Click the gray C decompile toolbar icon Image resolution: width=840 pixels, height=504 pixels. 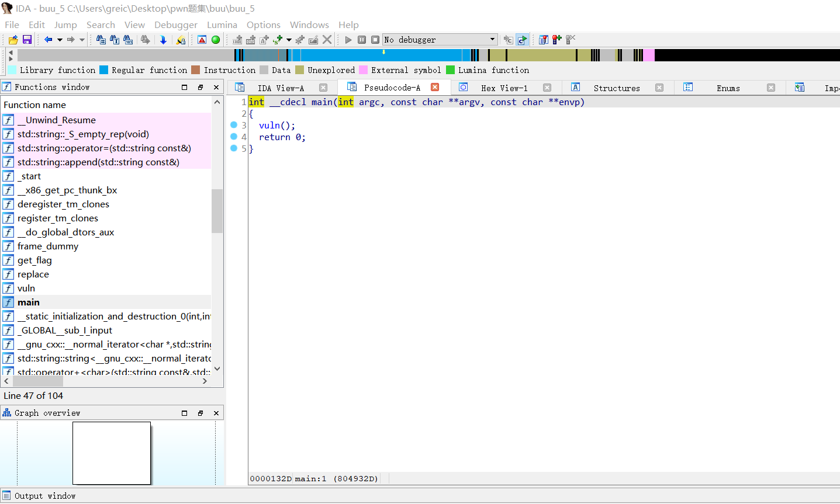(509, 40)
